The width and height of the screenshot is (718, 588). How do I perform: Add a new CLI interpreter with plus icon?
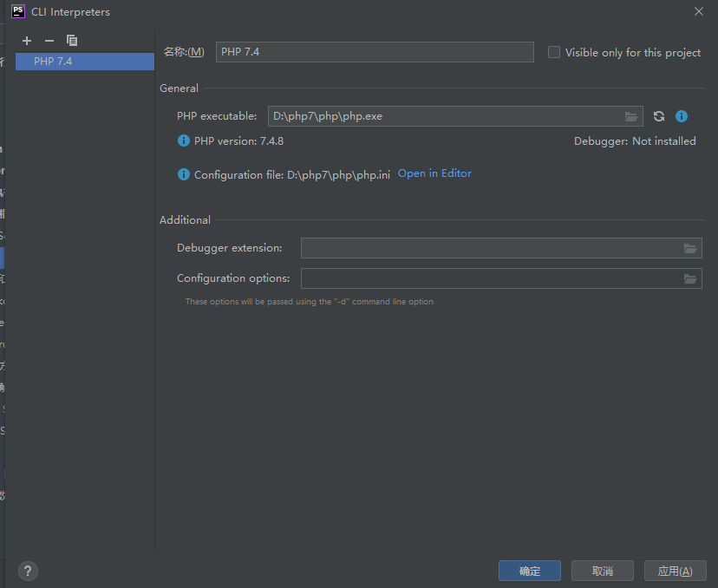[27, 41]
